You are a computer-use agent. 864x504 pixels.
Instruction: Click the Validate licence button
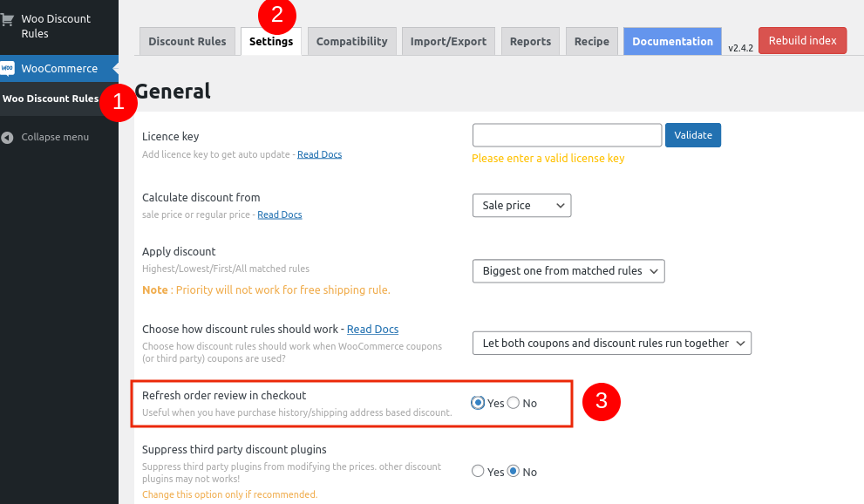click(x=692, y=135)
